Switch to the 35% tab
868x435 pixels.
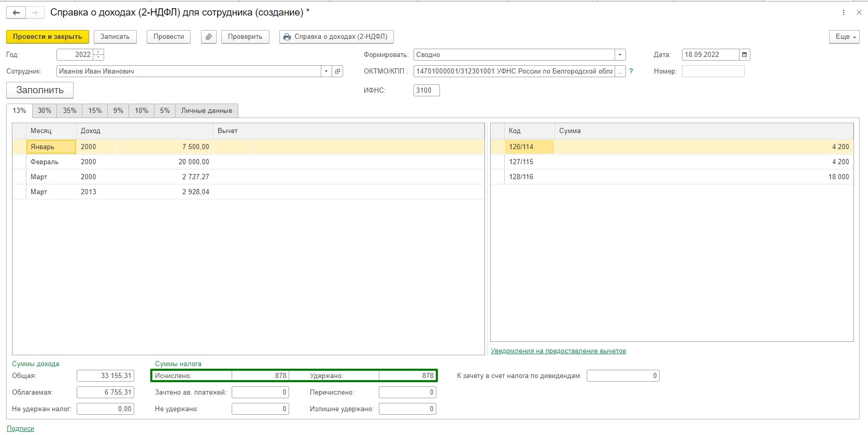70,111
